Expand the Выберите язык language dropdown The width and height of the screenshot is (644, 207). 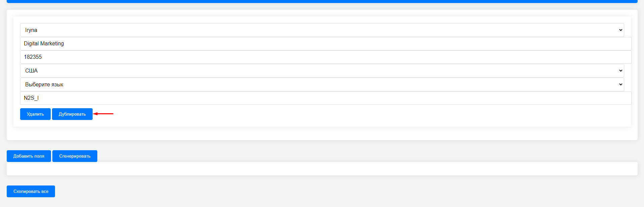[322, 84]
